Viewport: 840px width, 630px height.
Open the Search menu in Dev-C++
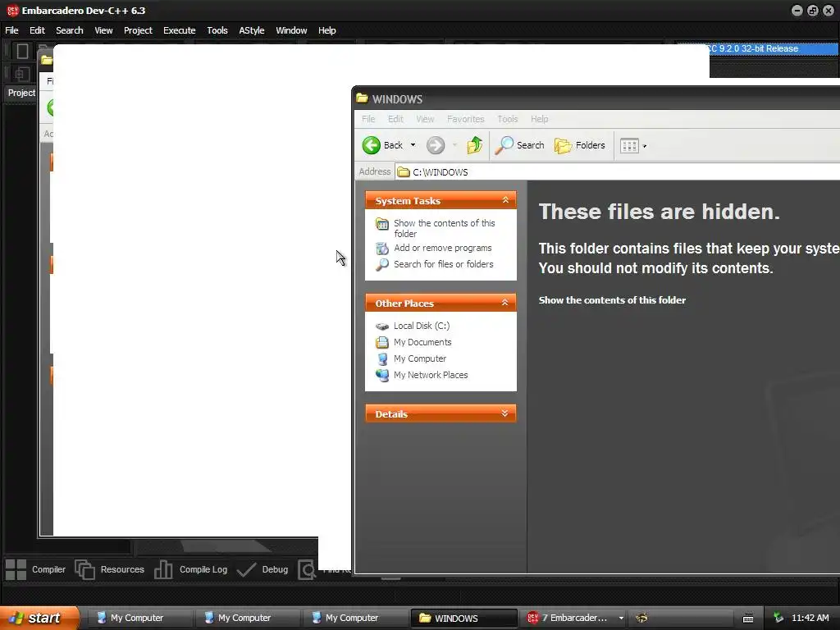tap(70, 30)
